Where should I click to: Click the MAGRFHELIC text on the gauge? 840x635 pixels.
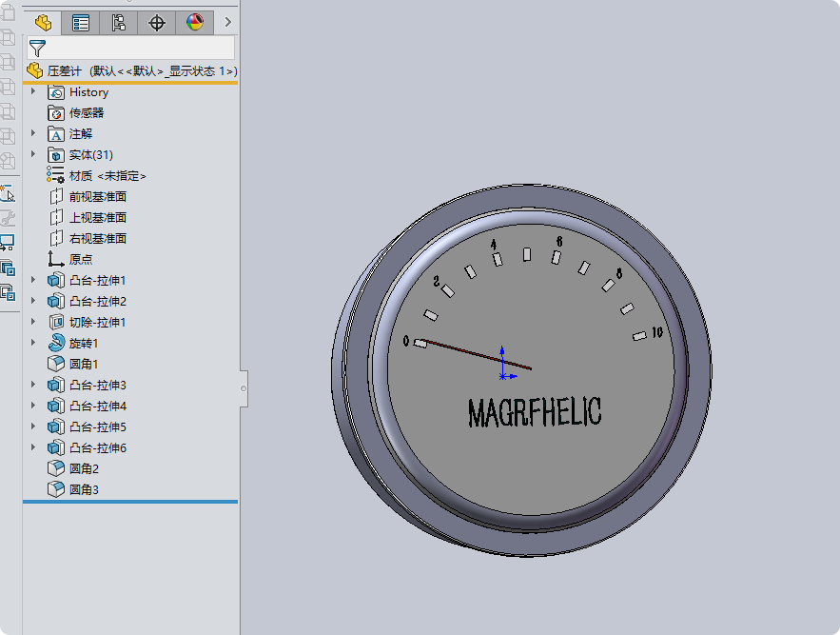(535, 412)
